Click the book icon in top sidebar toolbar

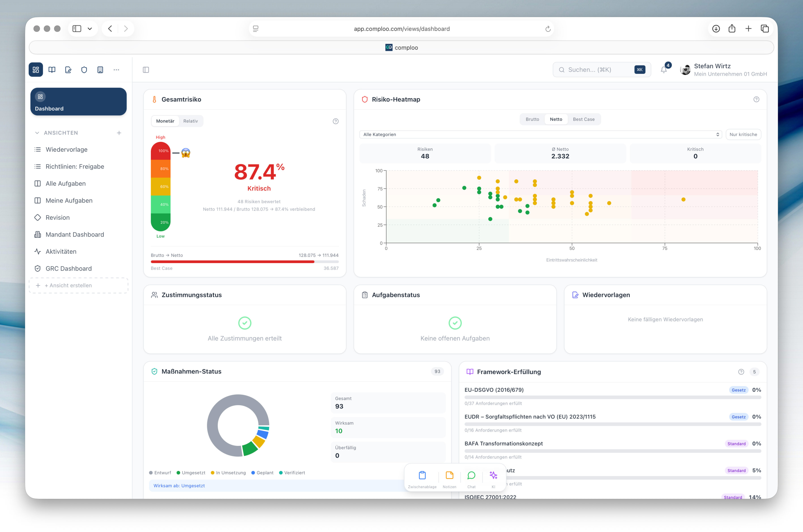pos(52,70)
